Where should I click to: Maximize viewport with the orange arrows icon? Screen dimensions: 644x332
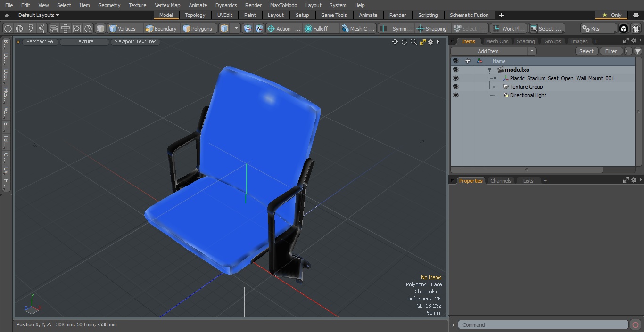point(422,42)
